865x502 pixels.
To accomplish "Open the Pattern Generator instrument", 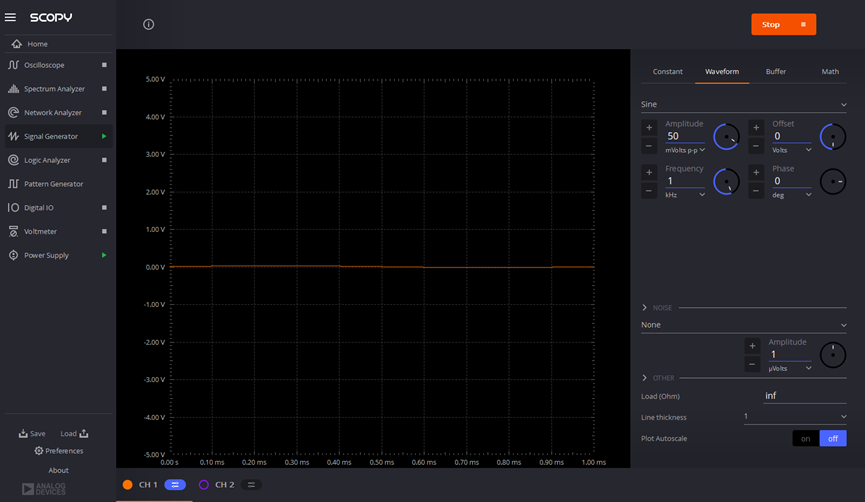I will 54,184.
